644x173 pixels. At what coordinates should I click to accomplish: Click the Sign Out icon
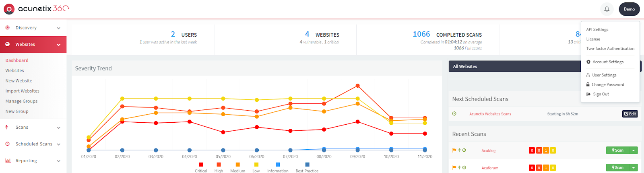point(588,94)
